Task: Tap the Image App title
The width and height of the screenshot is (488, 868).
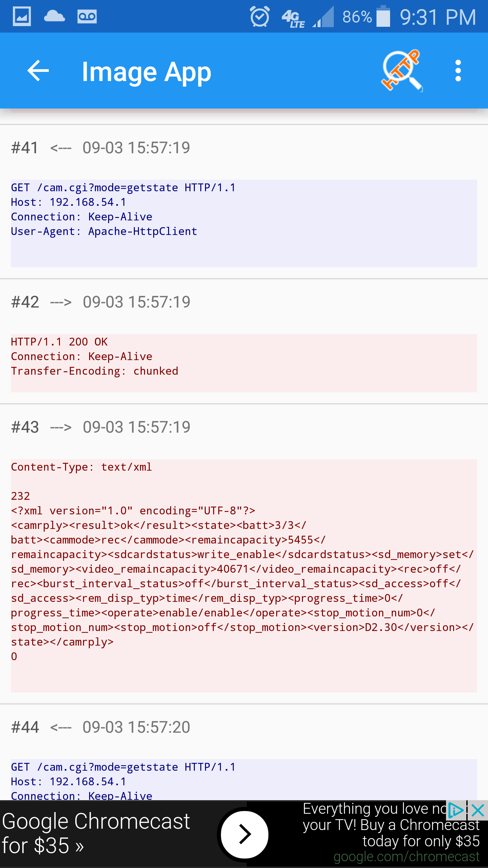Action: click(146, 72)
